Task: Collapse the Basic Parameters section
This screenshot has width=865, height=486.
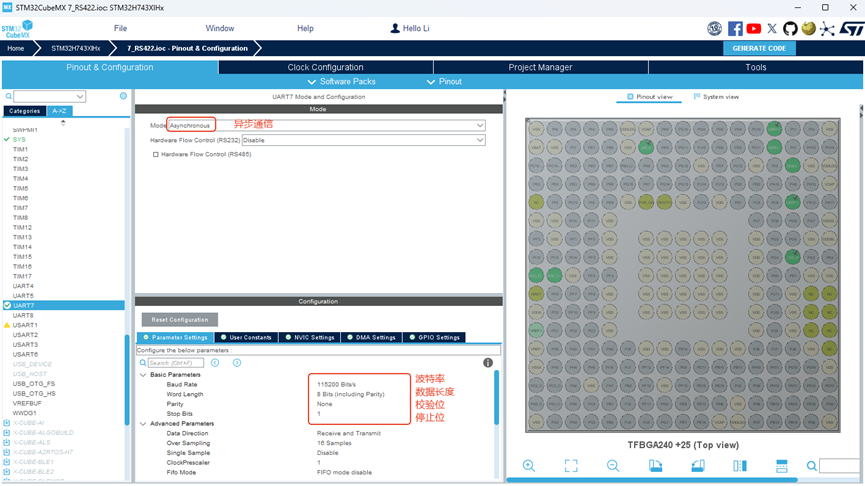Action: coord(143,375)
